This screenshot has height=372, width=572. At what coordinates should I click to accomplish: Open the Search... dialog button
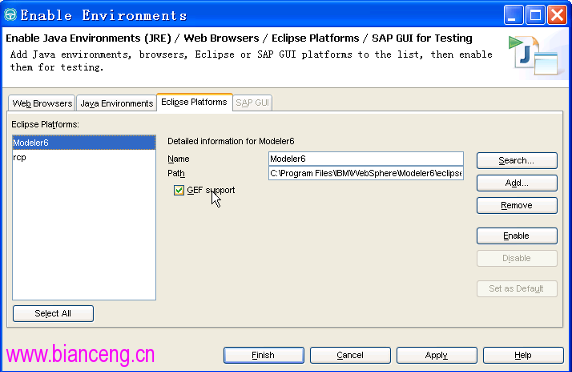[517, 160]
